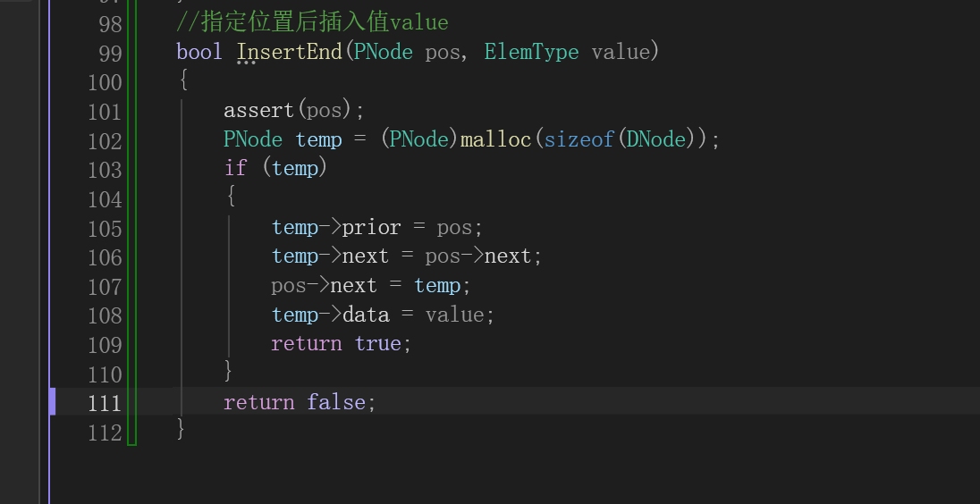
Task: Click the green outlining bar near line 105
Action: [x=131, y=229]
